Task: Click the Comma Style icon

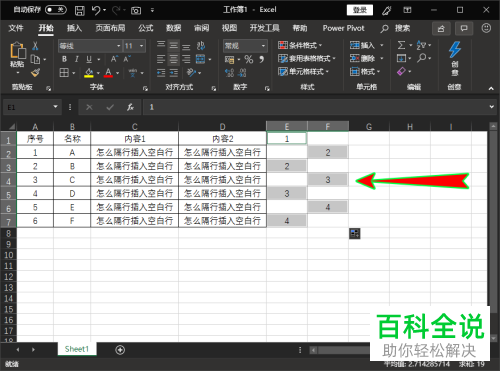Action: [262, 59]
